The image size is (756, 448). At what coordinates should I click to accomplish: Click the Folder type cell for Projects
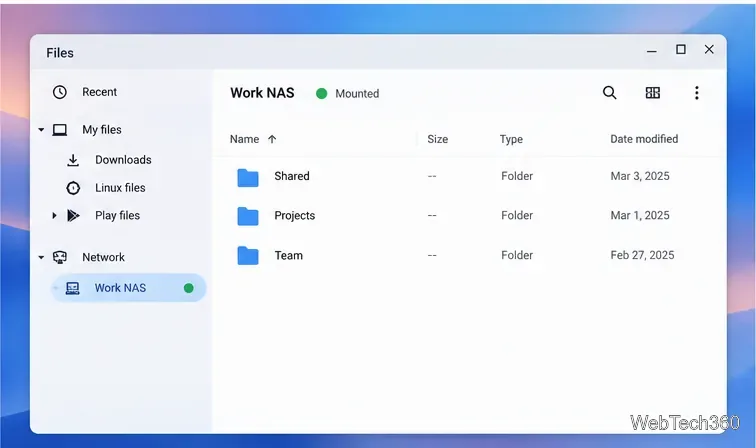point(517,215)
